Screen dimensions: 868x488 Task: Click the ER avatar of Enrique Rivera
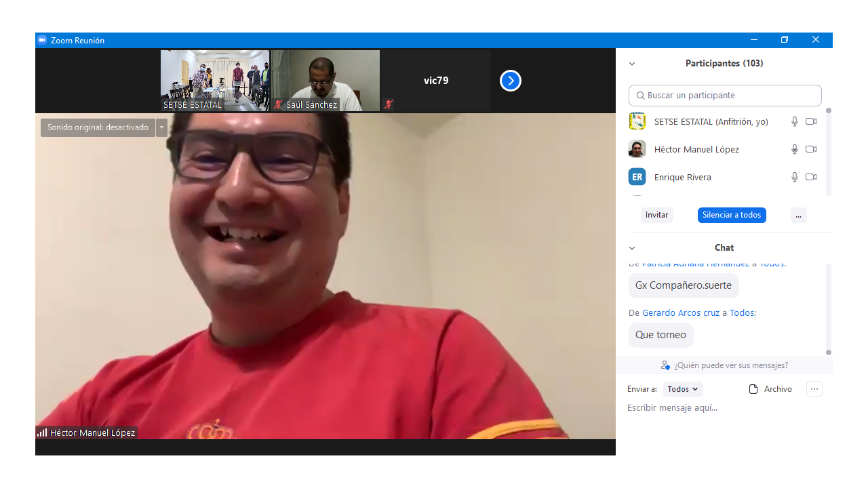click(x=637, y=177)
